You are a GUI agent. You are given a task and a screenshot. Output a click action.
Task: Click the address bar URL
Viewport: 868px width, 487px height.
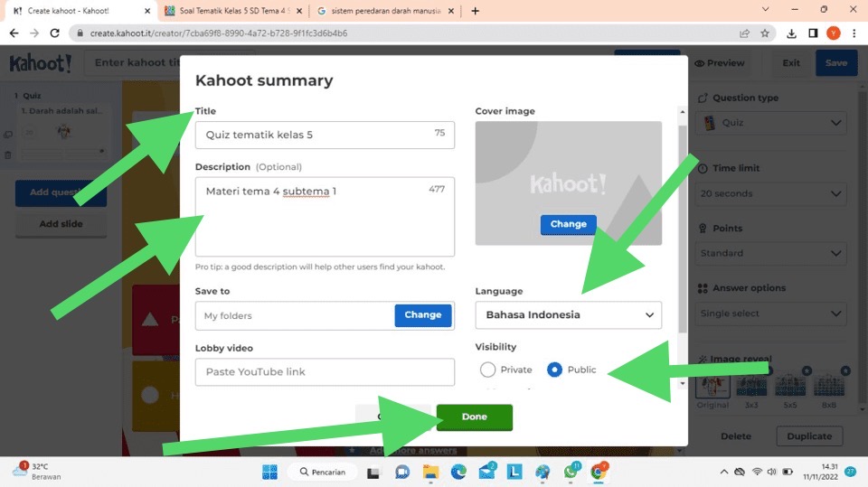coord(219,33)
